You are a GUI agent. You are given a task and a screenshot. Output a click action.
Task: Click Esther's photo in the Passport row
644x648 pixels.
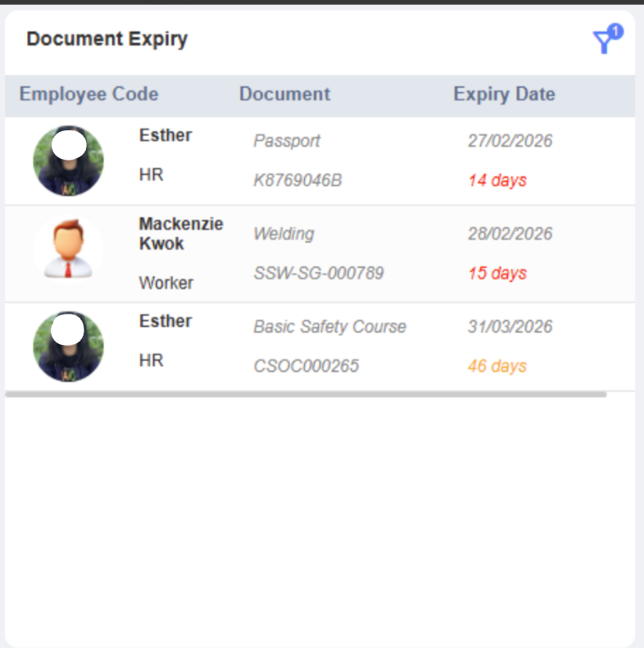pyautogui.click(x=68, y=161)
